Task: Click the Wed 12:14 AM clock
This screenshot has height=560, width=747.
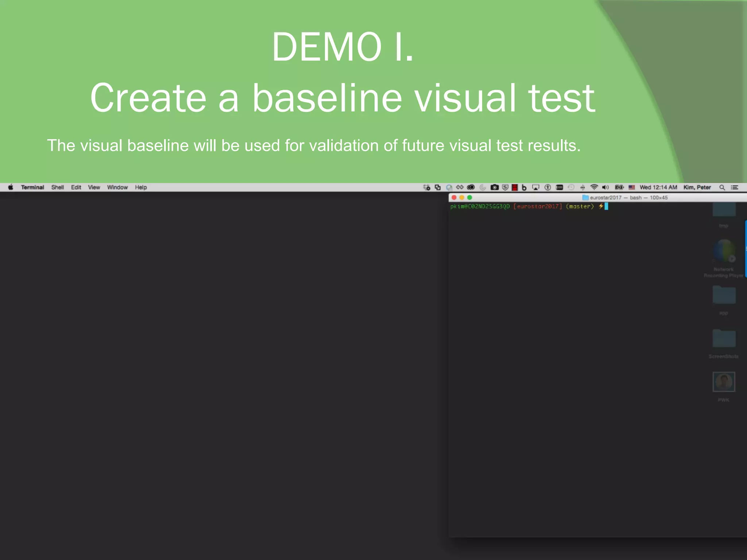Action: click(x=658, y=187)
